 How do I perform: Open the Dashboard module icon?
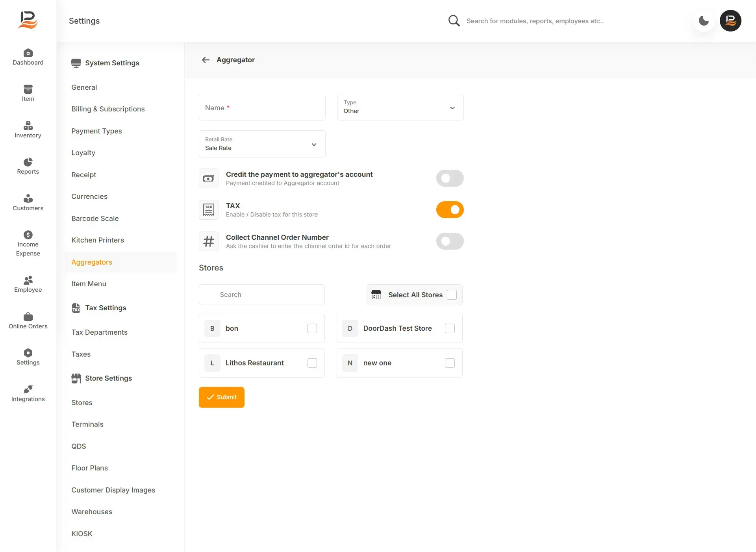pos(28,53)
